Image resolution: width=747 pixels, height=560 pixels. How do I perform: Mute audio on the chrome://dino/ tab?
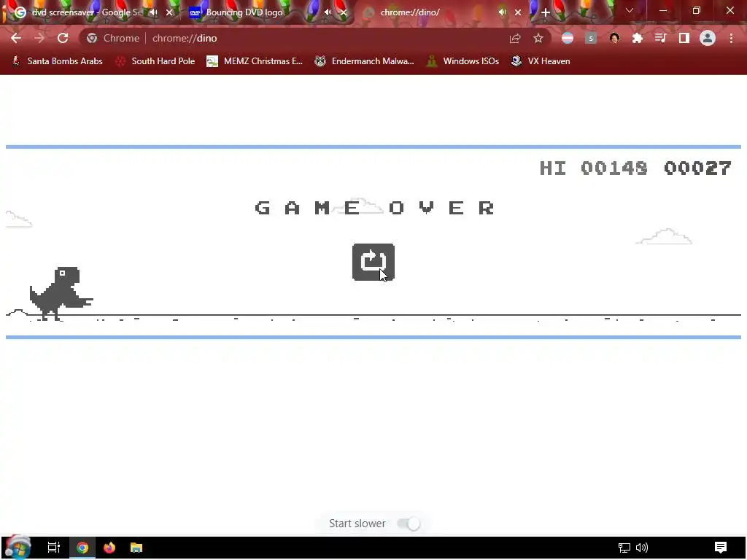coord(502,12)
